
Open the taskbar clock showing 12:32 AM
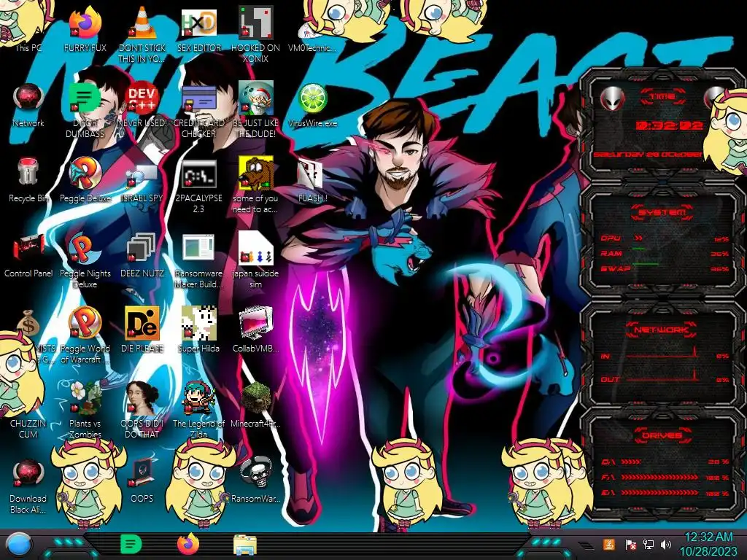(708, 544)
